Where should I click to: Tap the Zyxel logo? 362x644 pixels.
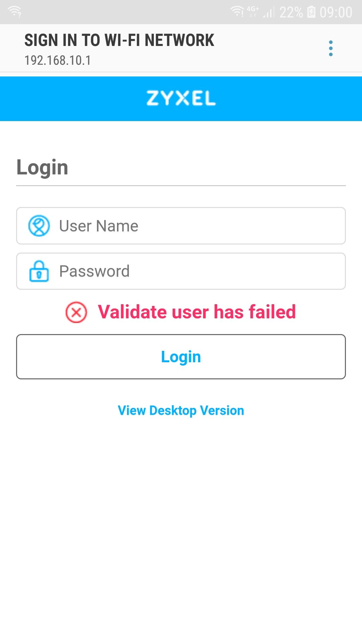coord(181,98)
